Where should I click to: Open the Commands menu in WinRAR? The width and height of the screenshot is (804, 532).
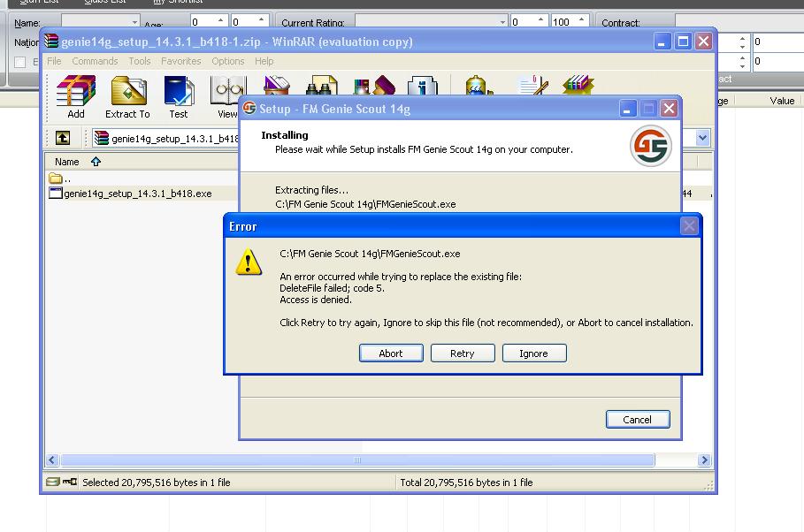(95, 61)
